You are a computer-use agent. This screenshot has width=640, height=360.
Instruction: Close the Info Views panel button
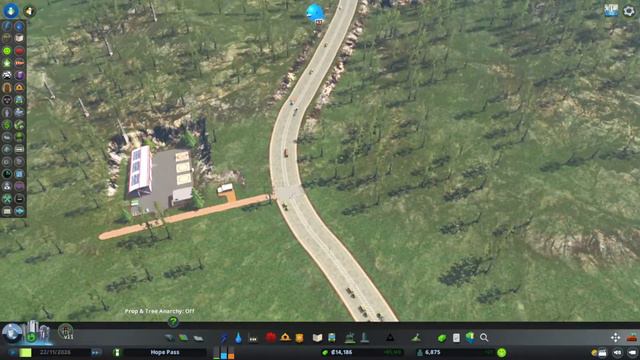pyautogui.click(x=11, y=10)
